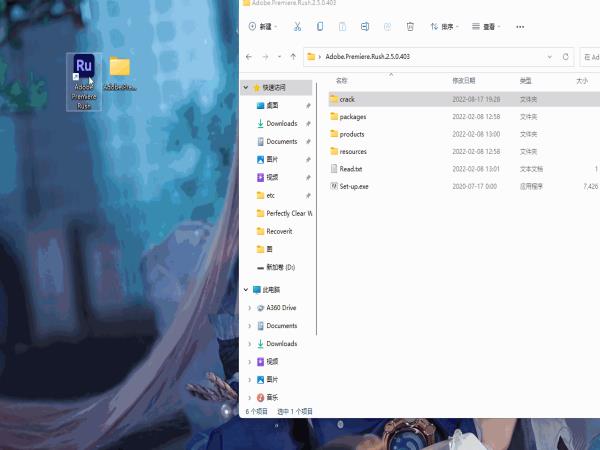Image resolution: width=600 pixels, height=450 pixels.
Task: Select the crack folder
Action: (x=464, y=99)
